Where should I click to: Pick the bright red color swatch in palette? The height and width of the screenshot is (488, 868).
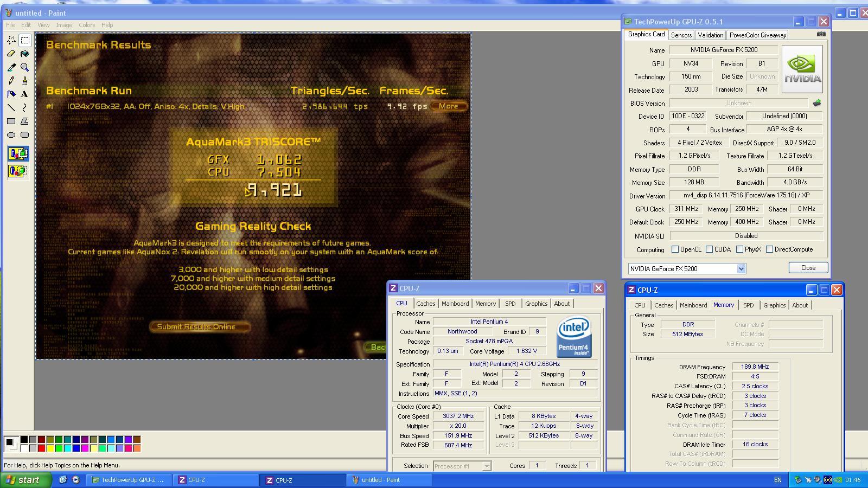pyautogui.click(x=41, y=448)
